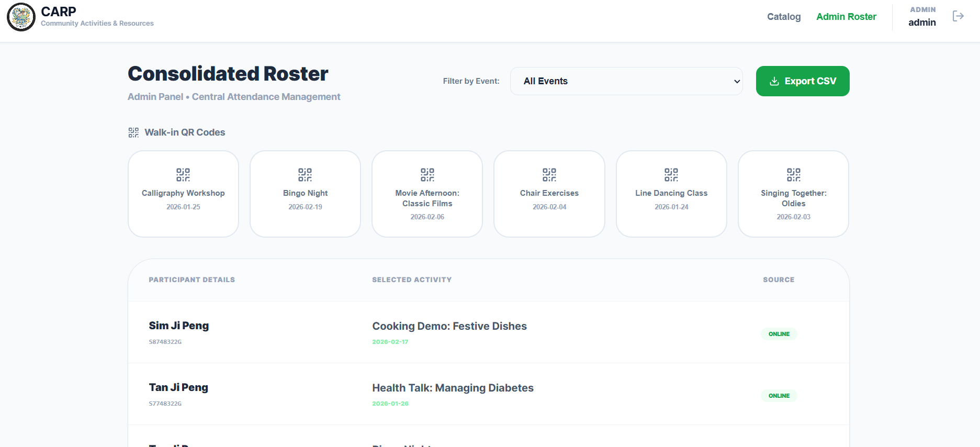Select Health Talk: Managing Diabetes activity
Viewport: 980px width, 447px height.
[453, 388]
